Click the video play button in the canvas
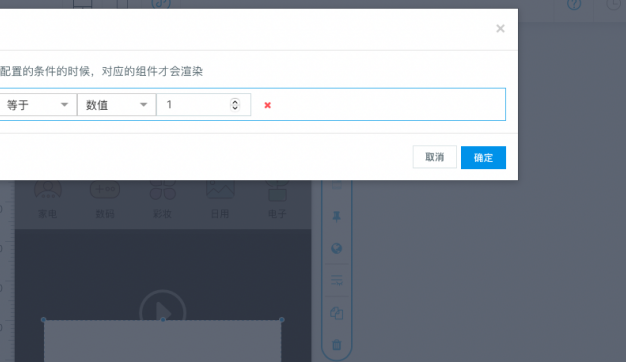 (162, 305)
